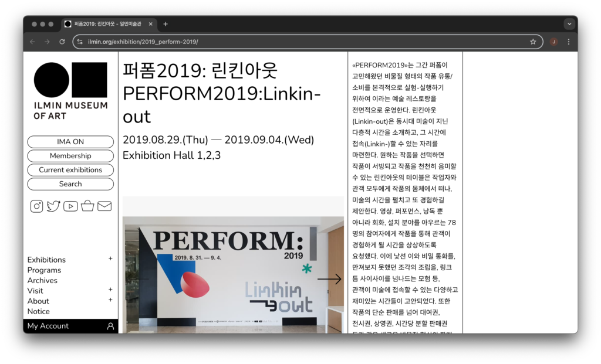Expand the Exhibitions menu plus sign
This screenshot has height=364, width=601.
coord(110,258)
